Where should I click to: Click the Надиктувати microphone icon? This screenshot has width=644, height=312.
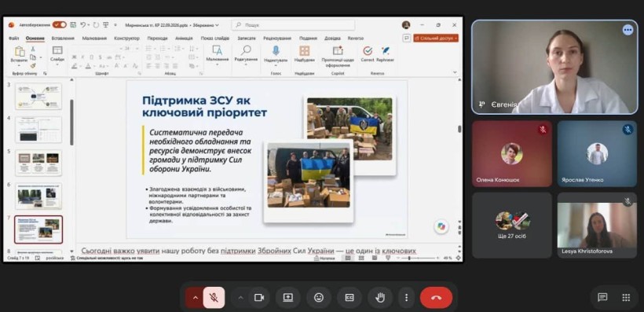click(x=276, y=50)
